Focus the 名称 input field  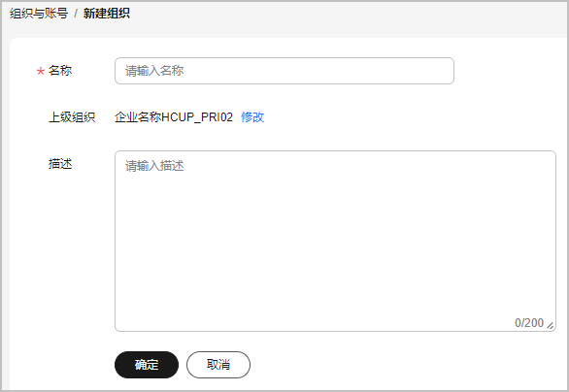tap(284, 71)
